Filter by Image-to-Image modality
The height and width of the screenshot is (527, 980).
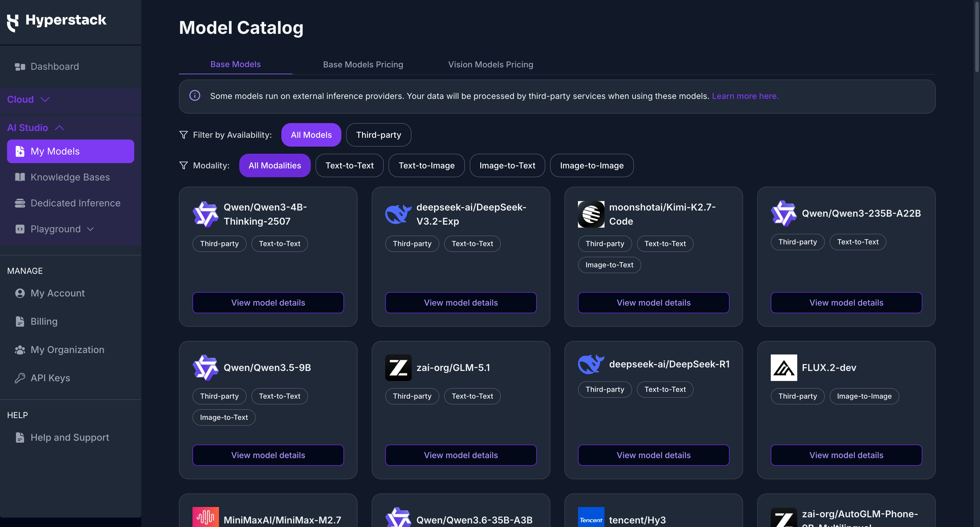(592, 165)
